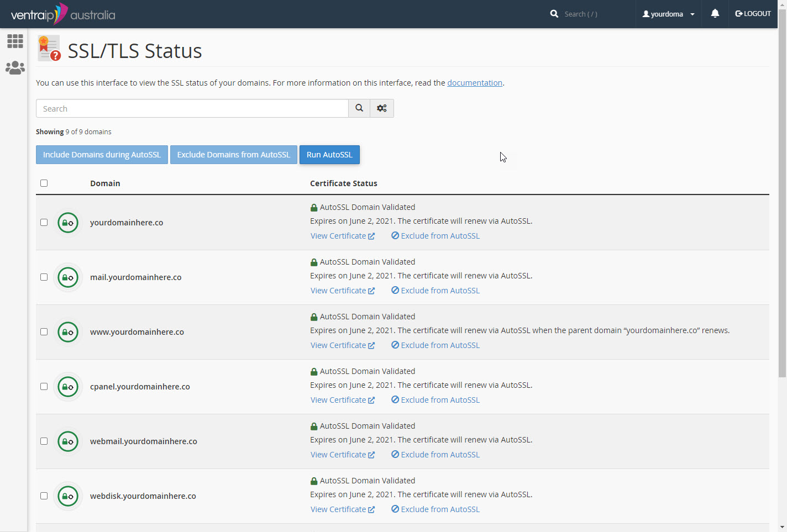Image resolution: width=787 pixels, height=532 pixels.
Task: Click the 'Showing 9 of 9 domains' text
Action: (x=74, y=132)
